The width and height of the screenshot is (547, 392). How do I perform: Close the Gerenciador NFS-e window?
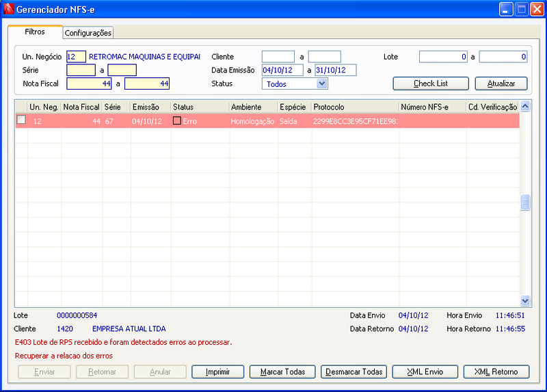(x=537, y=10)
